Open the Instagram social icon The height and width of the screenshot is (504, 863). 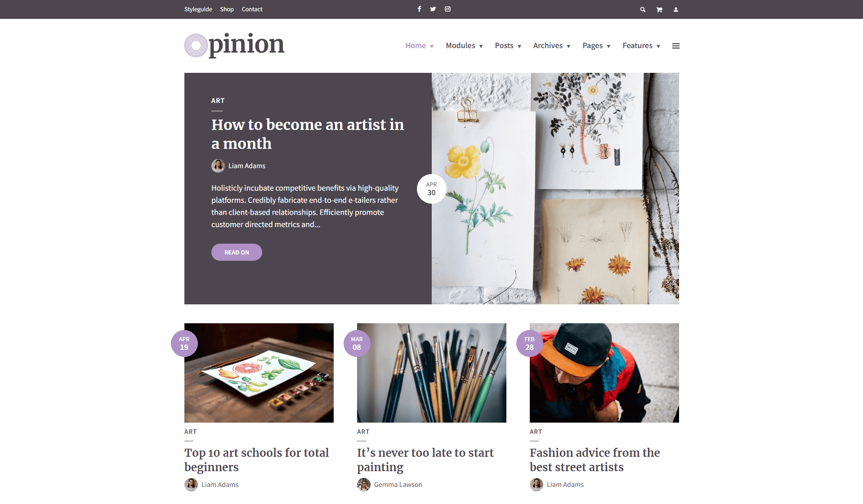tap(447, 9)
